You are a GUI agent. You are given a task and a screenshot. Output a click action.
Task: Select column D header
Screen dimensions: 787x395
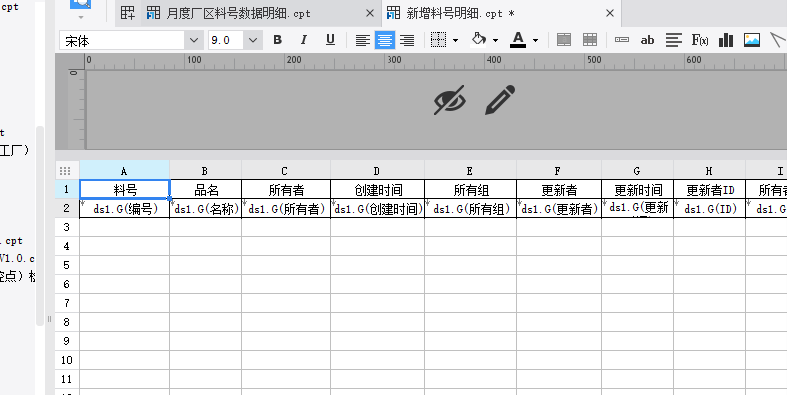pos(377,170)
